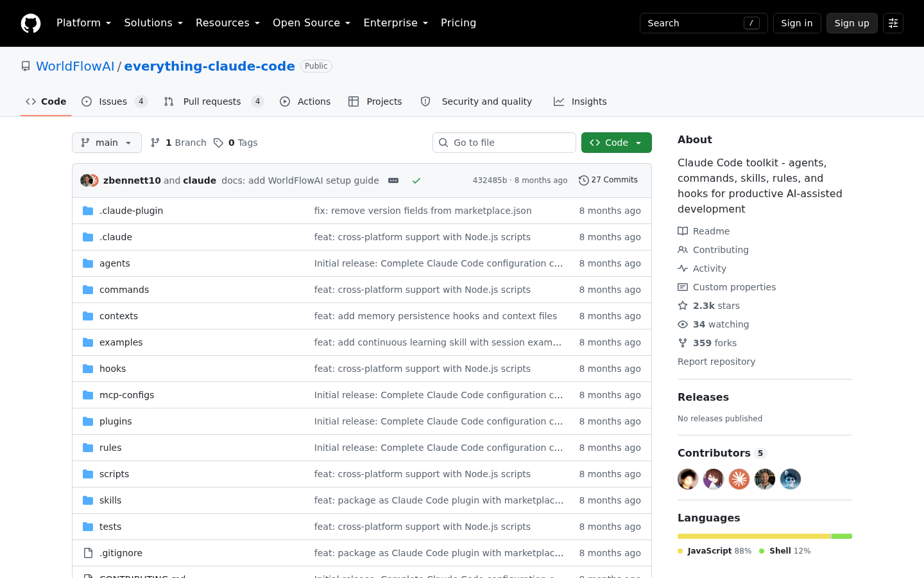
Task: Expand the Solutions menu
Action: 153,23
